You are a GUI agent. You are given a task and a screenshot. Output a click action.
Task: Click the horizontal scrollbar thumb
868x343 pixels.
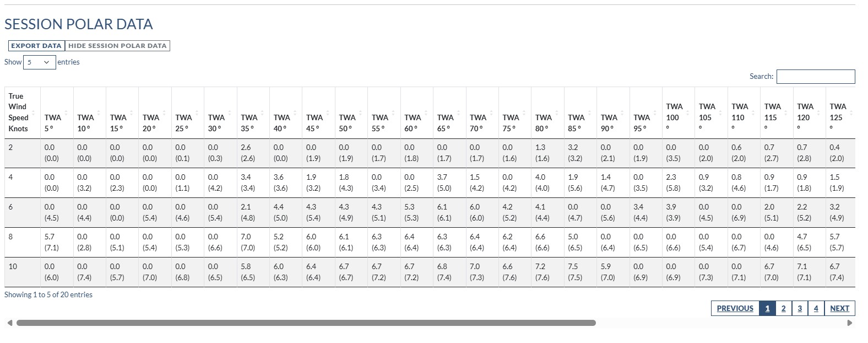tap(306, 323)
